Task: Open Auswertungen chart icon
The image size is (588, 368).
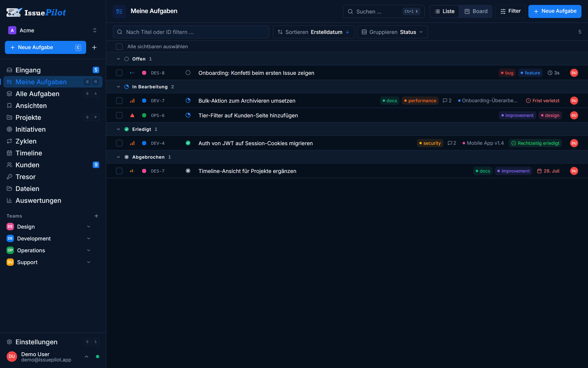Action: click(x=9, y=201)
